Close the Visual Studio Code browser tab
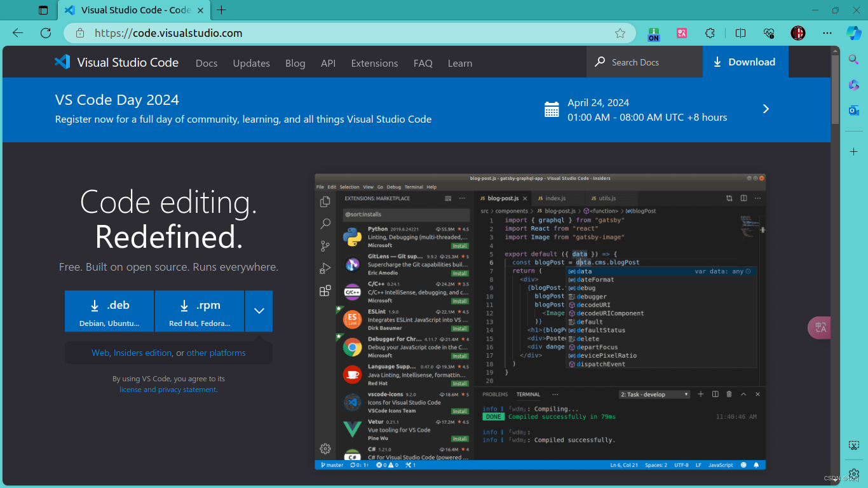This screenshot has width=868, height=488. pyautogui.click(x=200, y=10)
